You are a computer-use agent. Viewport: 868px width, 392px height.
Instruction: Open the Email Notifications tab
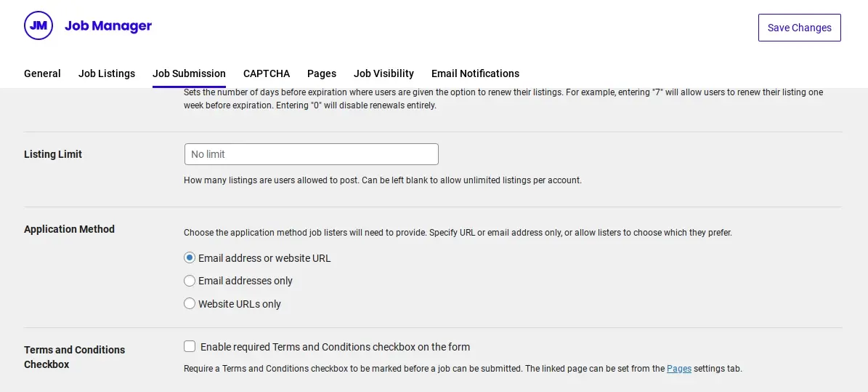[475, 73]
